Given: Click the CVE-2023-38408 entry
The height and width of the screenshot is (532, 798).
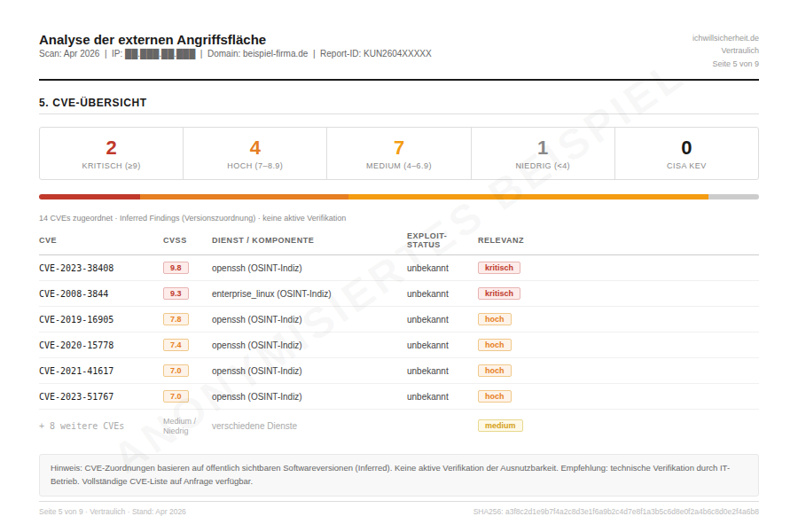Looking at the screenshot, I should pos(76,268).
